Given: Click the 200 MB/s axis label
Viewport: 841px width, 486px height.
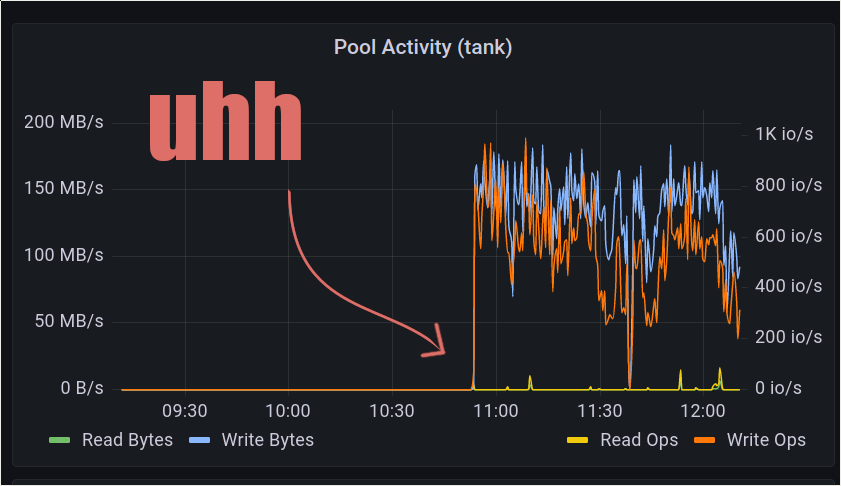Looking at the screenshot, I should [64, 122].
